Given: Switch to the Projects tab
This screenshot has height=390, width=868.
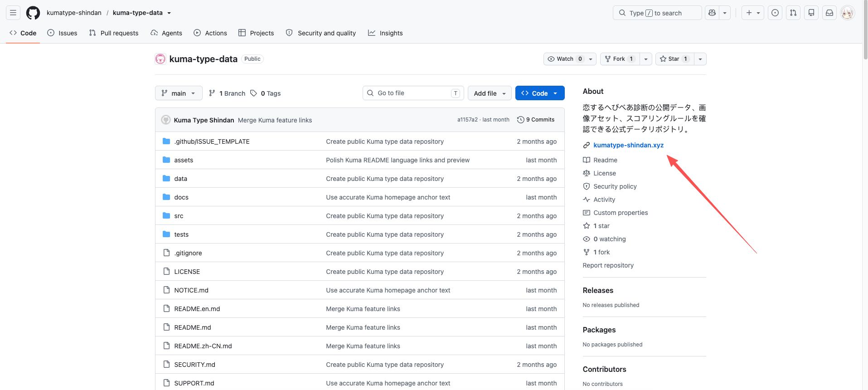Looking at the screenshot, I should pyautogui.click(x=256, y=33).
